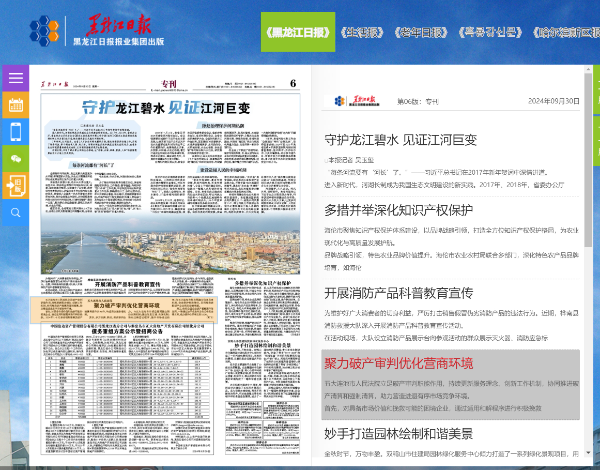
Task: Open highlighted article 聚力破产审判优化营商环境
Action: pos(399,363)
